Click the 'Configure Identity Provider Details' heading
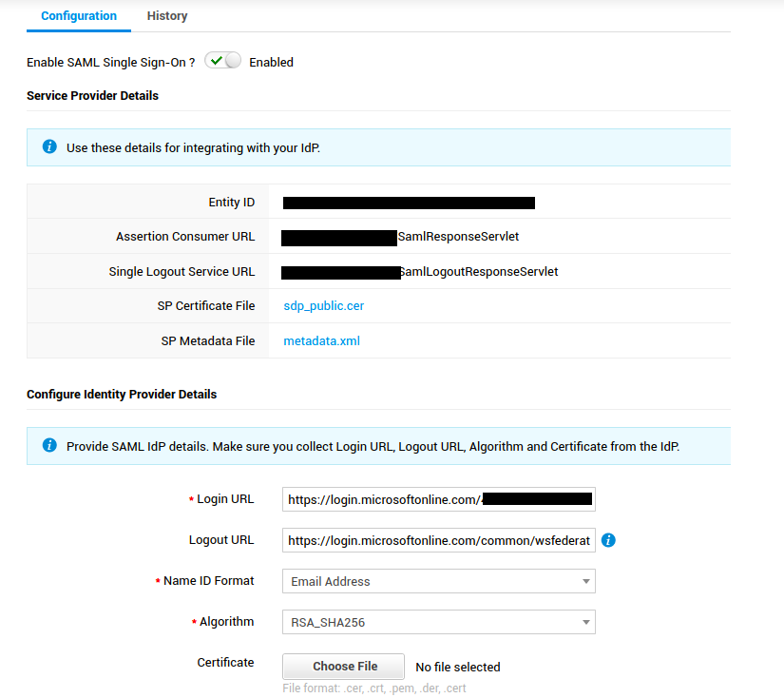Image resolution: width=784 pixels, height=698 pixels. pyautogui.click(x=122, y=395)
